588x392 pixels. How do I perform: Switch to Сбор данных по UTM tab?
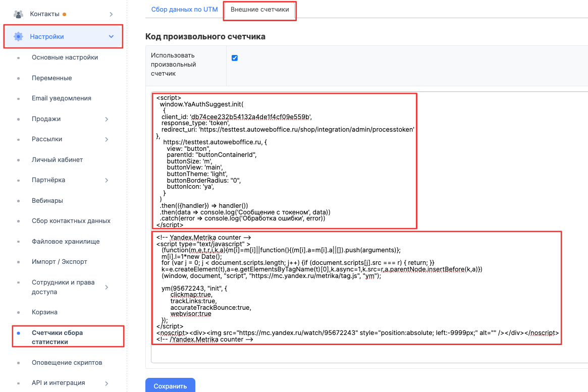pos(185,10)
